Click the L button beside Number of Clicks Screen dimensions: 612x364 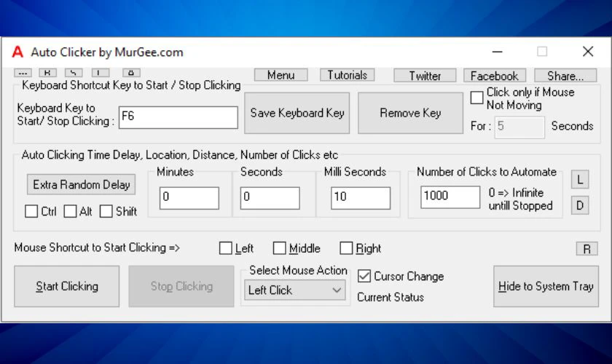[580, 180]
